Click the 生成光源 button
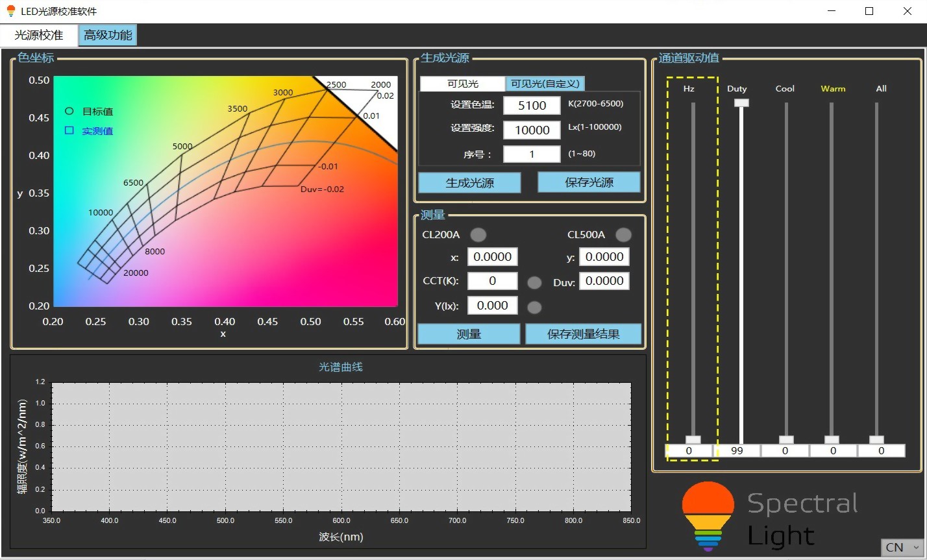 pos(469,183)
